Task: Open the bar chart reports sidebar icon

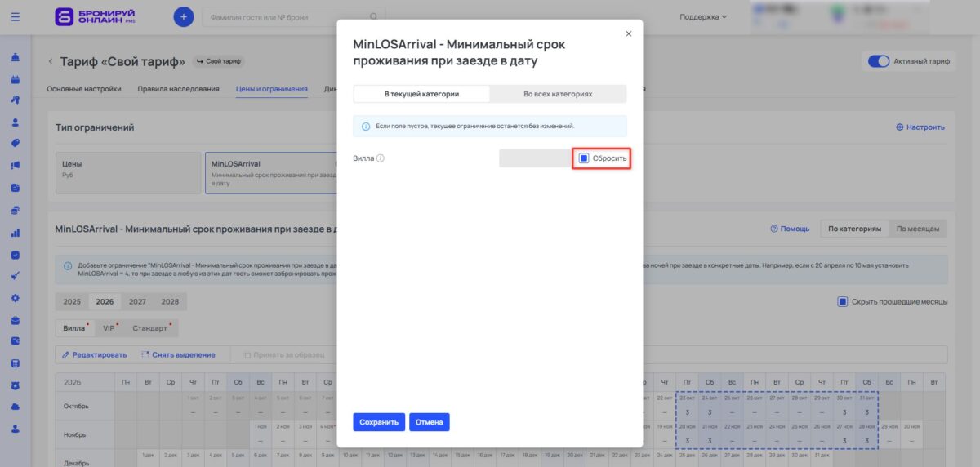Action: click(x=16, y=232)
